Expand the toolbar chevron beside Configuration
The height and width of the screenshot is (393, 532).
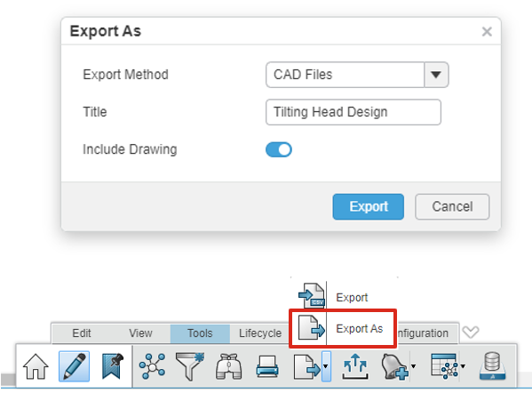tap(471, 332)
